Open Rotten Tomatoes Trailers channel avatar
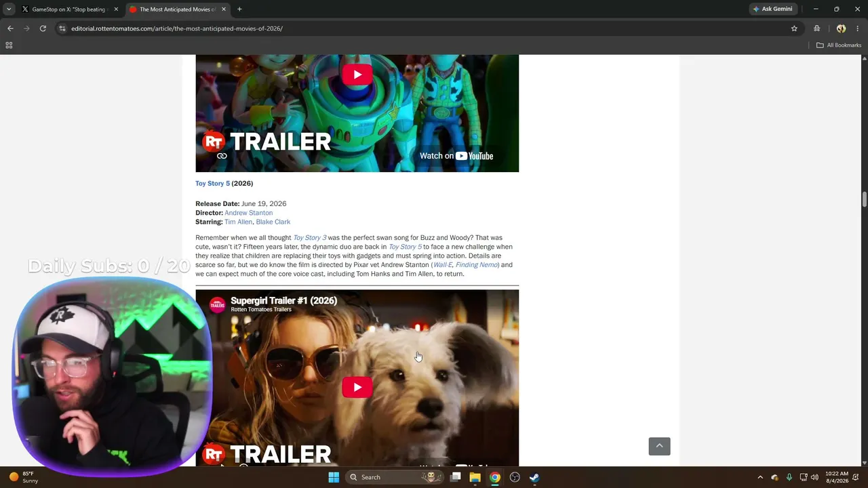 click(x=217, y=305)
